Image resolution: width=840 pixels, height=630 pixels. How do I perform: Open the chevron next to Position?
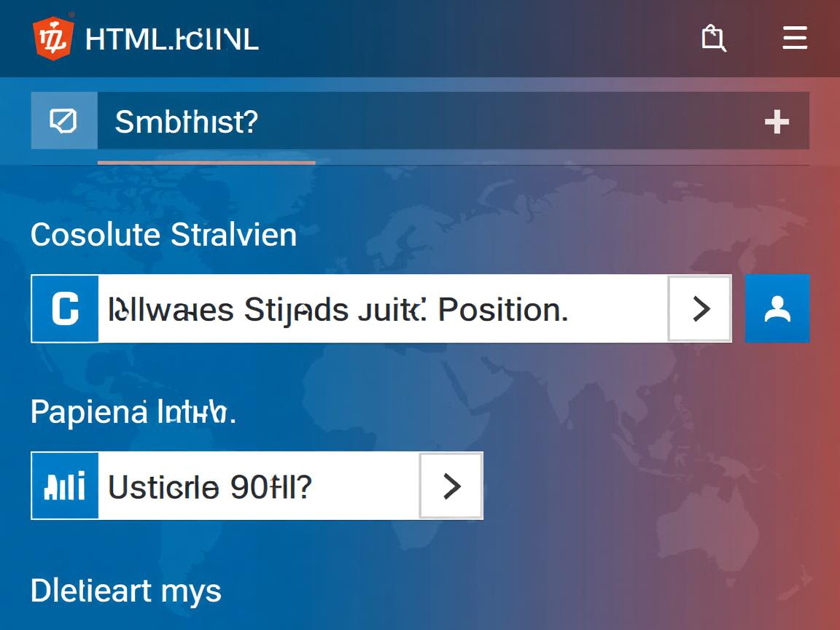point(700,309)
